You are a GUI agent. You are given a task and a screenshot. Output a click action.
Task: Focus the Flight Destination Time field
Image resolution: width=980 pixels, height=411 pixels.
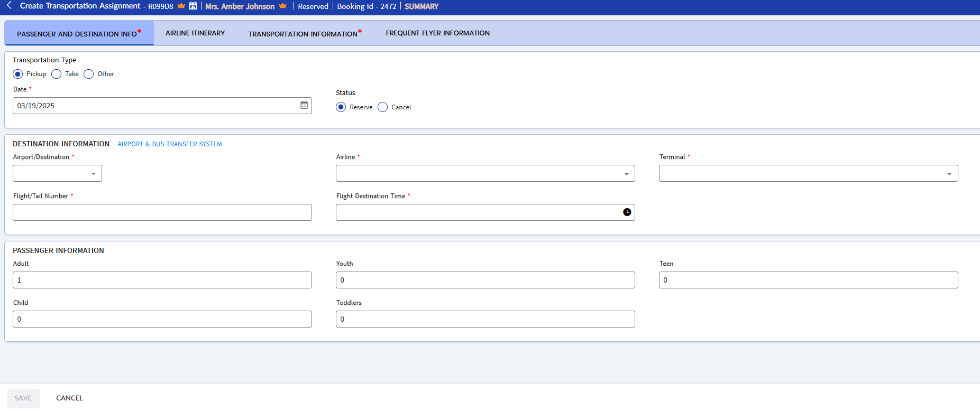pos(485,212)
